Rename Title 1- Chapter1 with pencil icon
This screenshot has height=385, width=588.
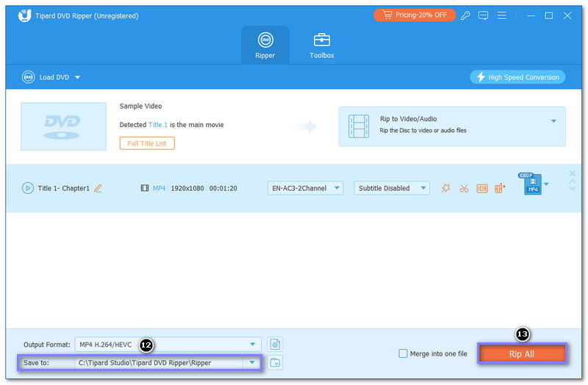(98, 188)
